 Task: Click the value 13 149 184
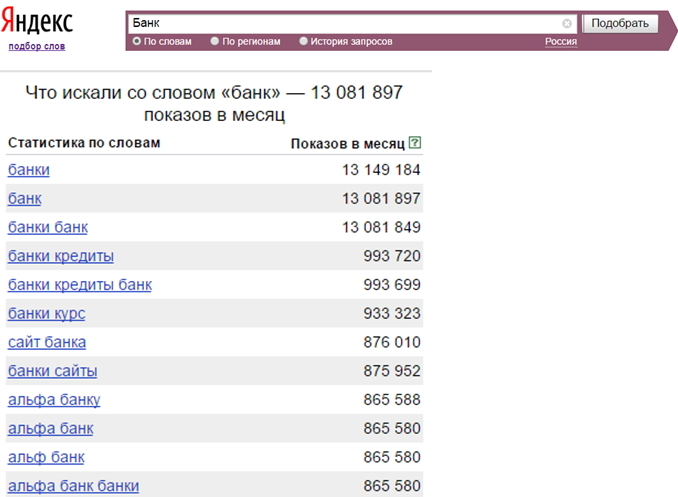[x=381, y=170]
